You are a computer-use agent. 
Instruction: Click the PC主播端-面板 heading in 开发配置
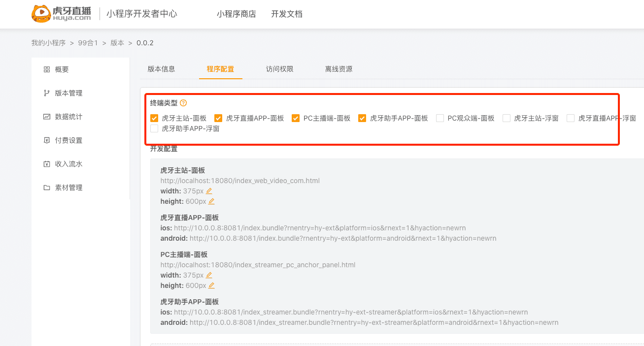pyautogui.click(x=184, y=254)
